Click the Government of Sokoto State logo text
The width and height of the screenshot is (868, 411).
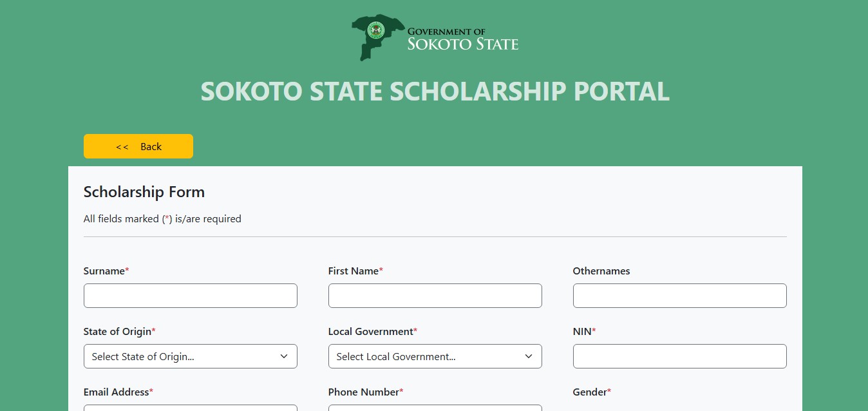point(462,39)
